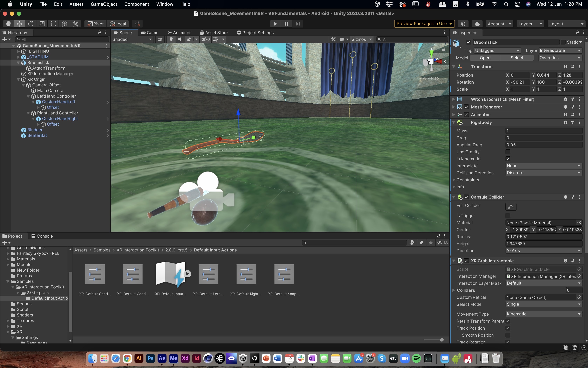Click the Select model button
The image size is (588, 368).
[517, 58]
